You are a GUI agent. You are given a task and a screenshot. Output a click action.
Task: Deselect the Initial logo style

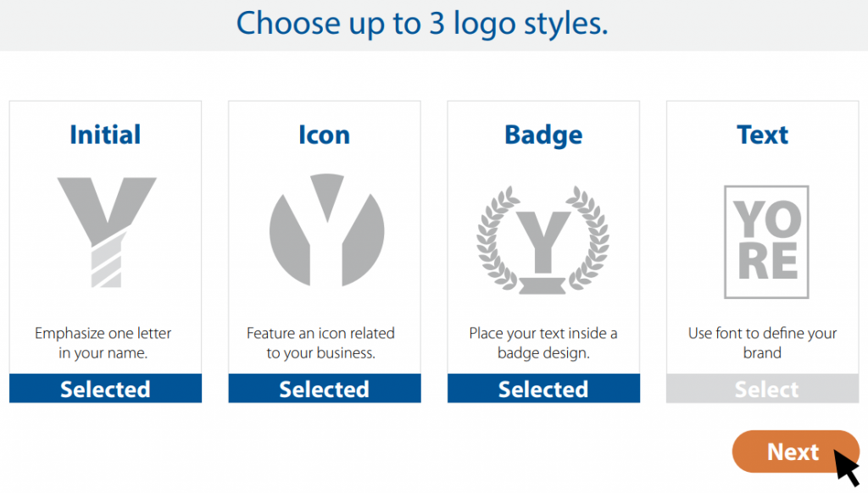(x=105, y=389)
